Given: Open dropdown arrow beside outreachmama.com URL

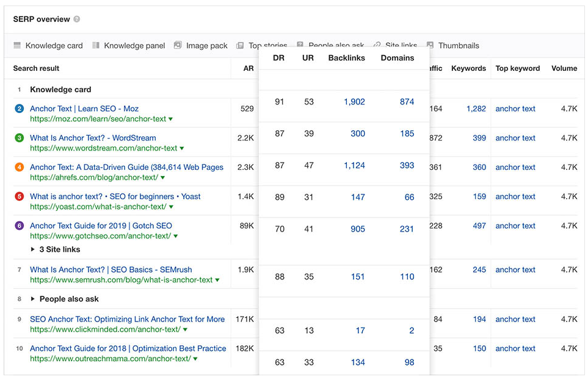Looking at the screenshot, I should coord(195,359).
